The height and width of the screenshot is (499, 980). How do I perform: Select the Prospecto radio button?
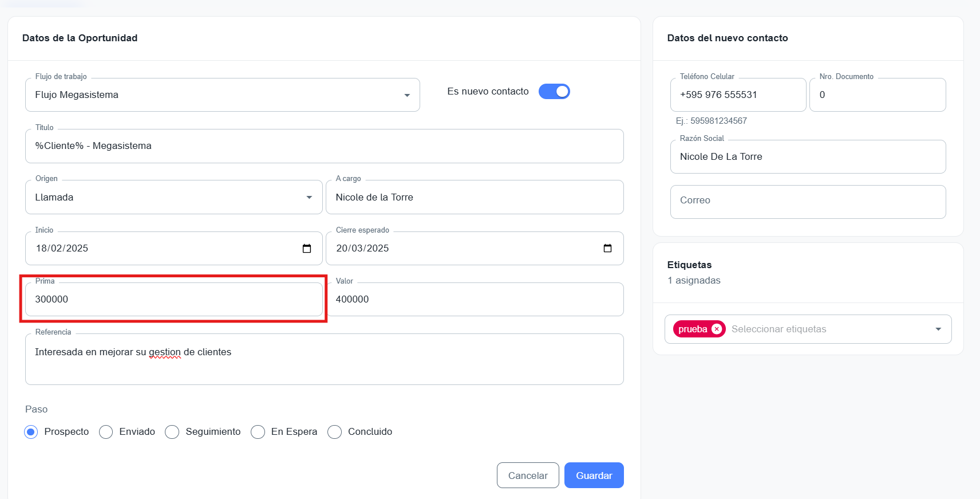click(x=31, y=432)
